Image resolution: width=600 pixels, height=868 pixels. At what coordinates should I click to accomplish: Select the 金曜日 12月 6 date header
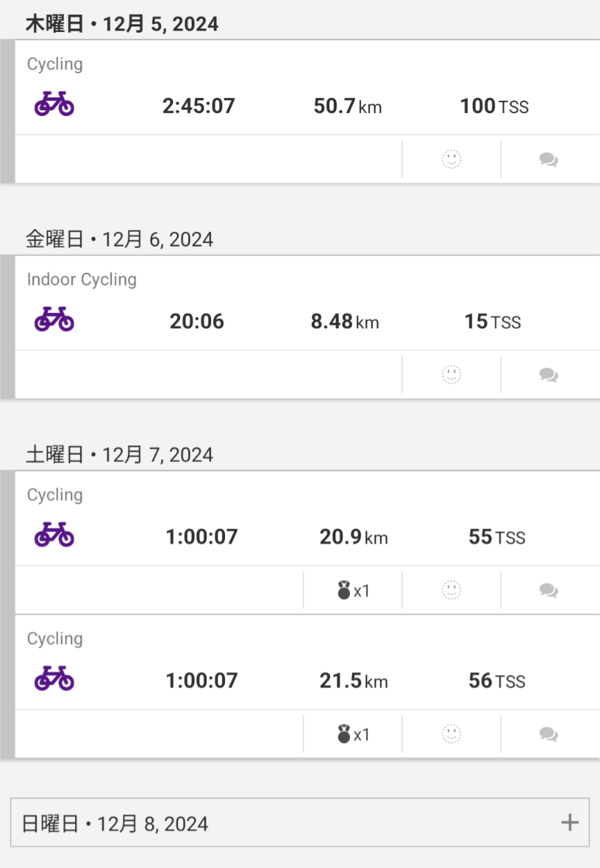[x=119, y=240]
